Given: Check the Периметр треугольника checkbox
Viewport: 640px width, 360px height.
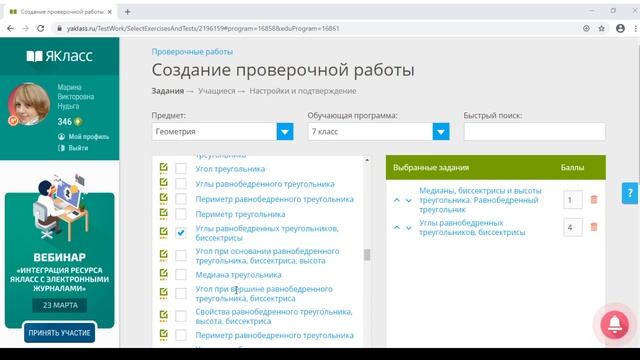Looking at the screenshot, I should (181, 214).
